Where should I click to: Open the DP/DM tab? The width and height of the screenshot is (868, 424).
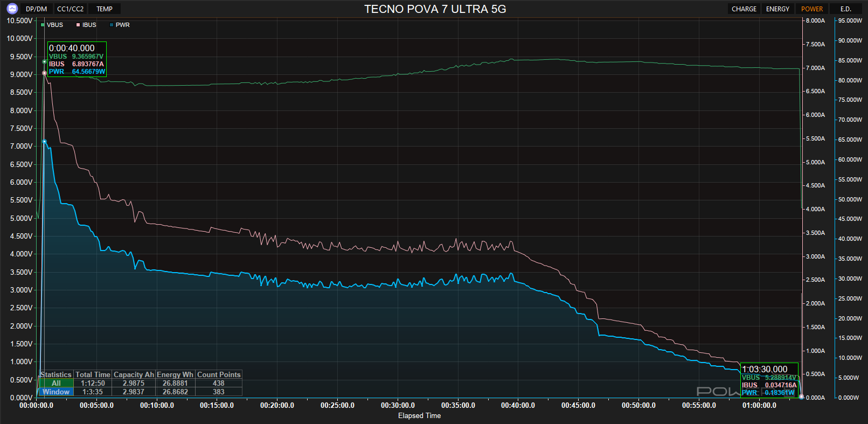(x=37, y=9)
